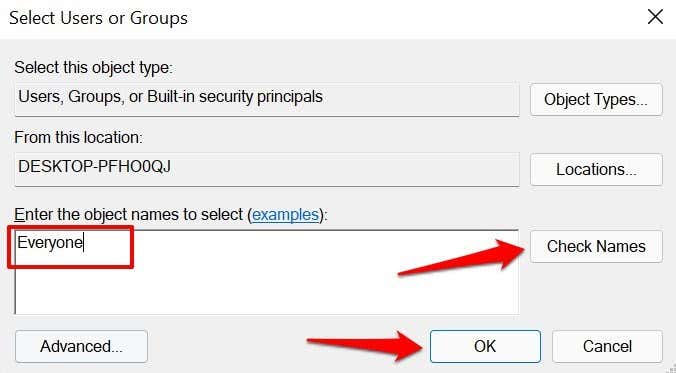The height and width of the screenshot is (373, 676).
Task: Place cursor after the Everyone text
Action: pos(84,243)
